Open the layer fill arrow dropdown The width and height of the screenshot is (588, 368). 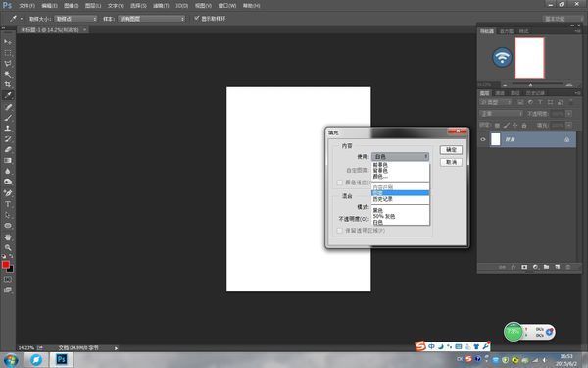click(x=569, y=125)
